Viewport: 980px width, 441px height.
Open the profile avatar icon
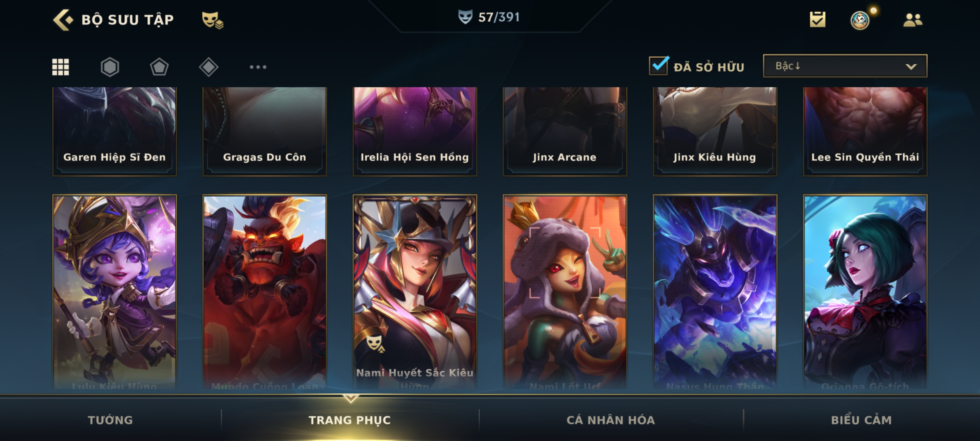coord(860,20)
